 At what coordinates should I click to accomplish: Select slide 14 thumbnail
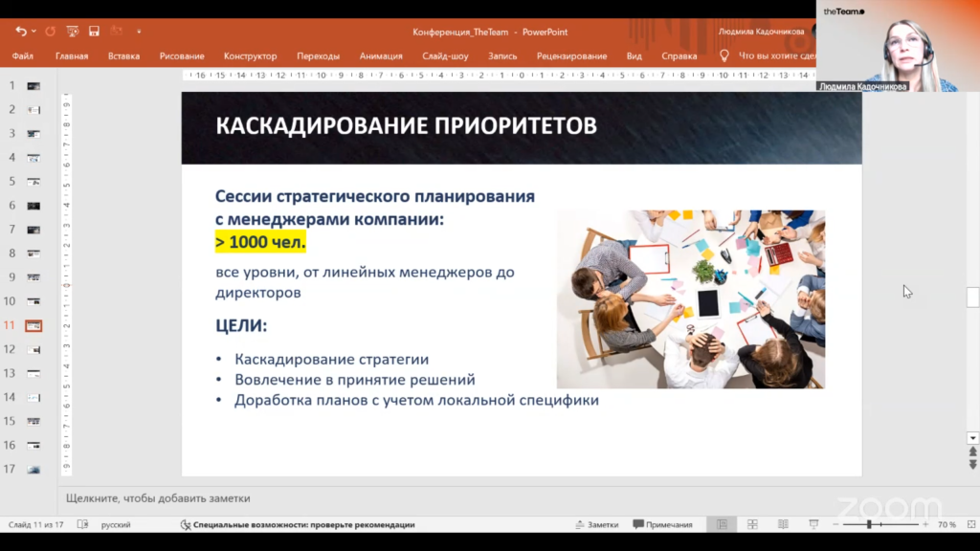click(33, 397)
